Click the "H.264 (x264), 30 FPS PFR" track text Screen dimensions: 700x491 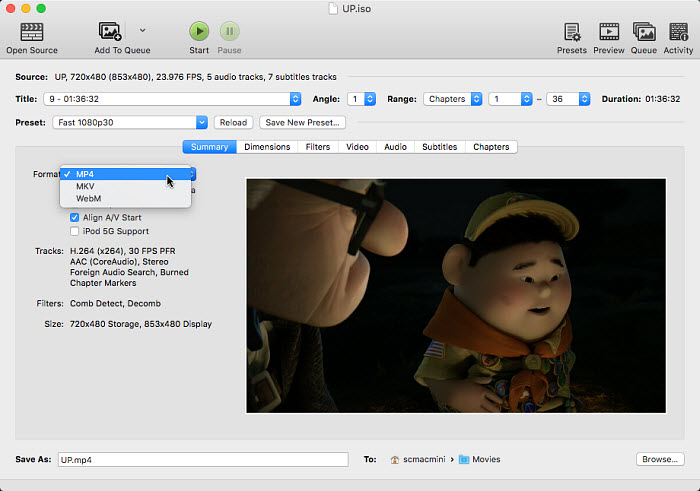pyautogui.click(x=122, y=251)
